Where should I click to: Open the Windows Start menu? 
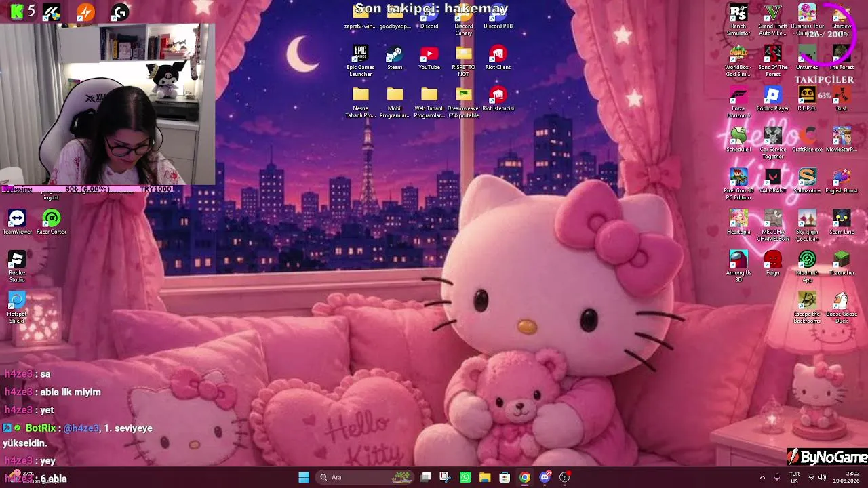304,477
